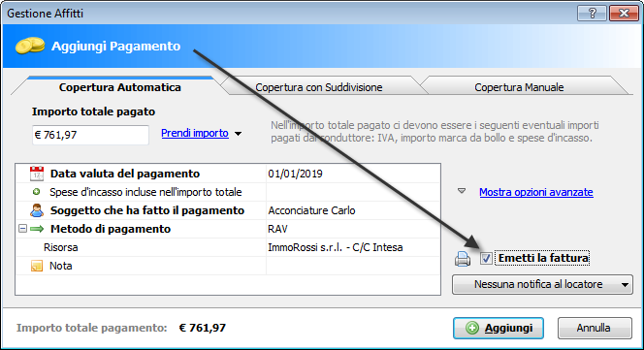Click the Annulla button

tap(595, 328)
